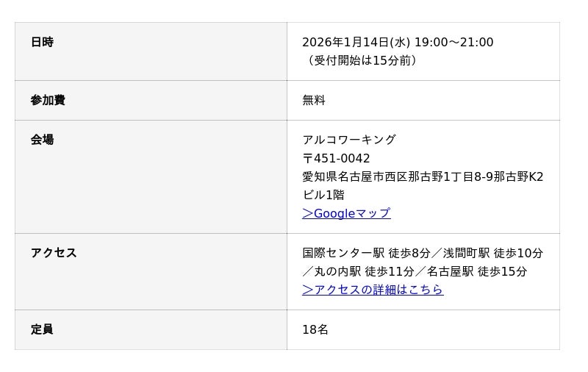The height and width of the screenshot is (372, 588).
Task: Click the postal code 〒451-0042
Action: pyautogui.click(x=336, y=158)
